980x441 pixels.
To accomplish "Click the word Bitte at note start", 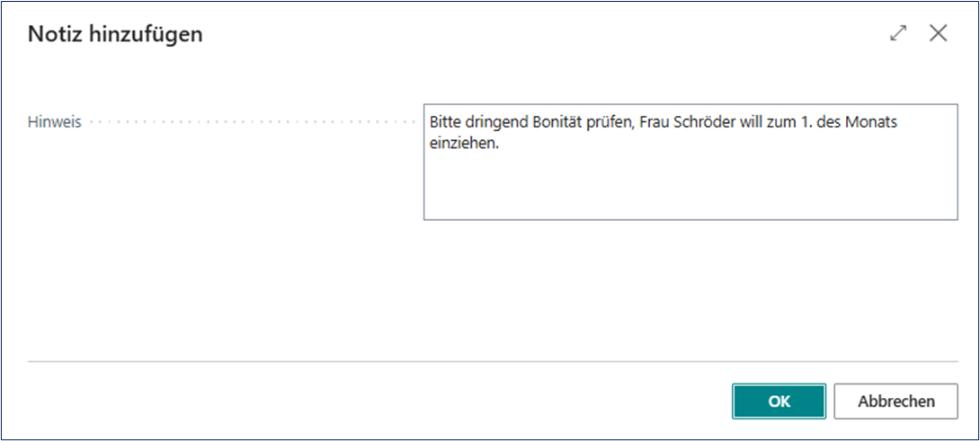I will (445, 122).
